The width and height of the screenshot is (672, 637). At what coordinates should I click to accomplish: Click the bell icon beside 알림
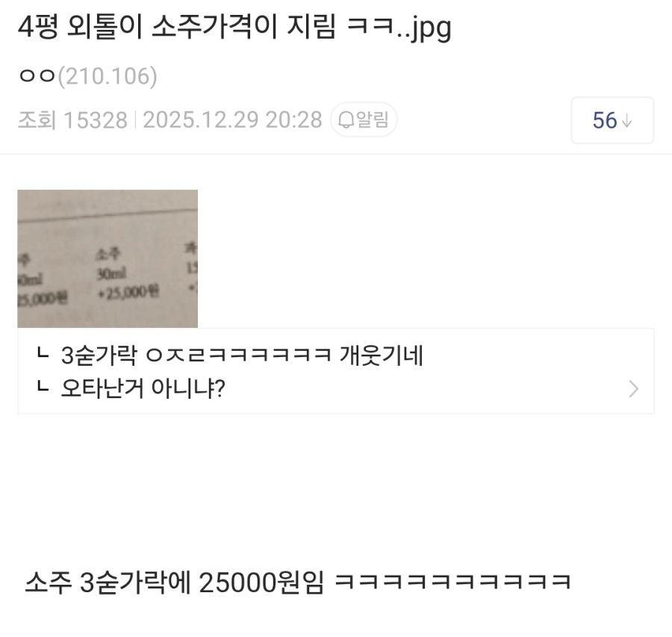(x=346, y=120)
